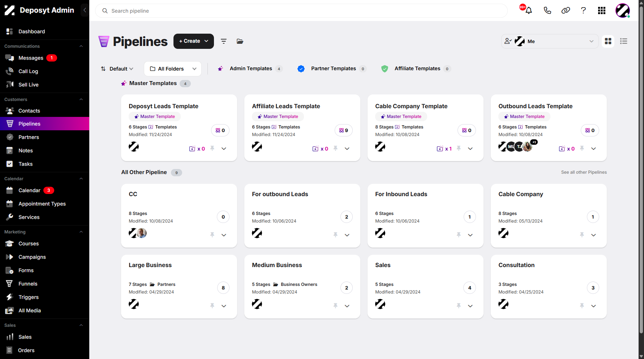Pin the Deposyt Leads Template card

(212, 148)
